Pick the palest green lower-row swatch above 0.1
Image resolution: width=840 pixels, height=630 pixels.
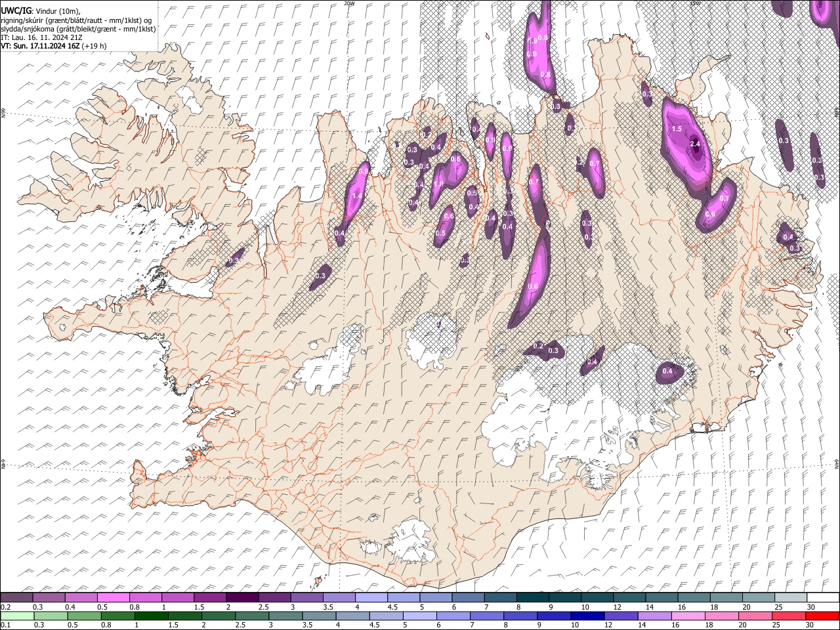tap(17, 616)
